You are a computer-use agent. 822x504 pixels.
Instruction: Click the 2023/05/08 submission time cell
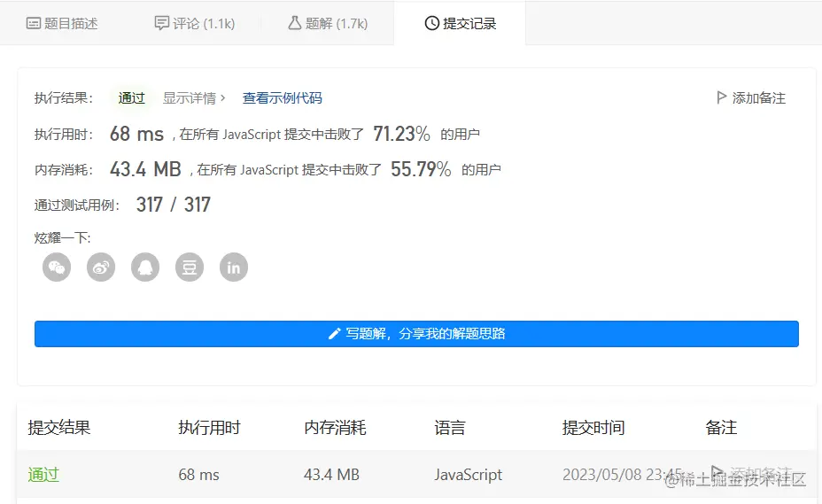[x=623, y=475]
